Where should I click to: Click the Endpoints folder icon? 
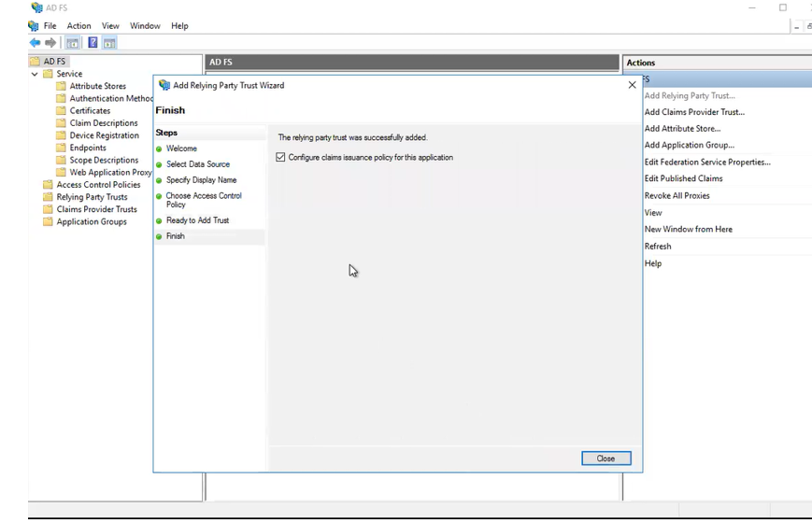(61, 148)
